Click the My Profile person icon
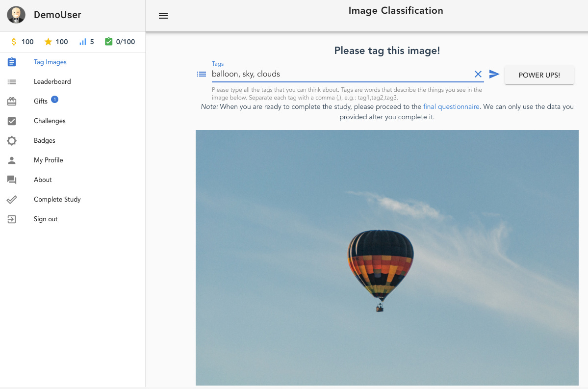 (12, 160)
